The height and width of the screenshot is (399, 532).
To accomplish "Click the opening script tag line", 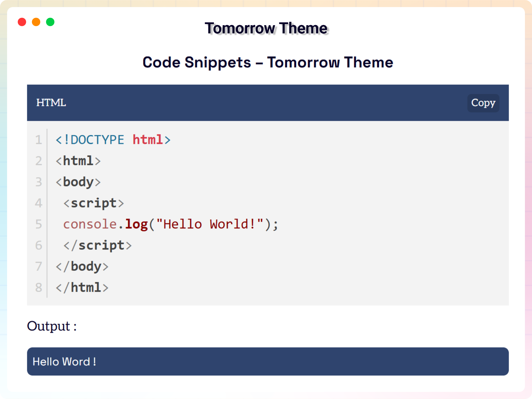I will (94, 203).
